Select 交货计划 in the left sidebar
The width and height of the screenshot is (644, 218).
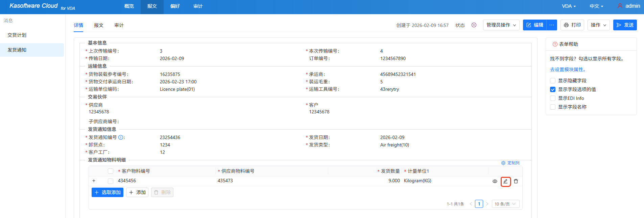pyautogui.click(x=17, y=35)
